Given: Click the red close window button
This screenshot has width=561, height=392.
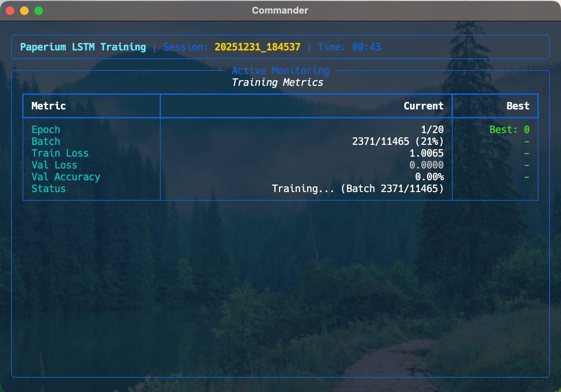Looking at the screenshot, I should 10,11.
